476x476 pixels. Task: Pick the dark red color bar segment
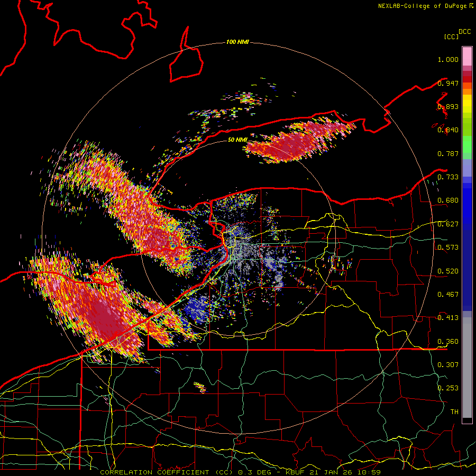tap(467, 74)
